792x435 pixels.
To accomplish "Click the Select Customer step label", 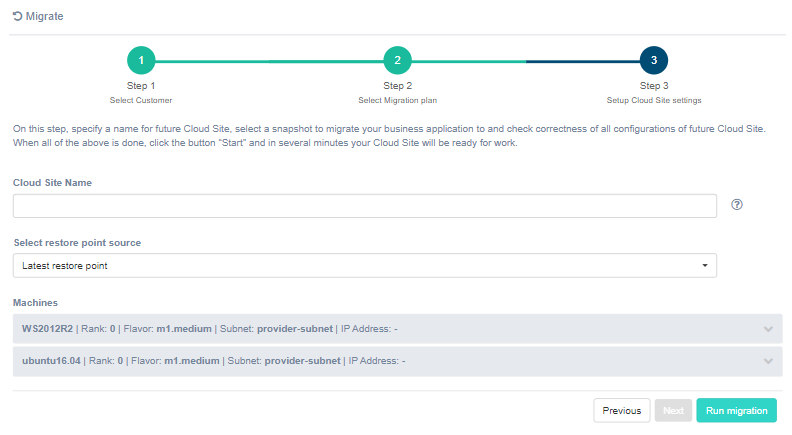I will tap(141, 100).
